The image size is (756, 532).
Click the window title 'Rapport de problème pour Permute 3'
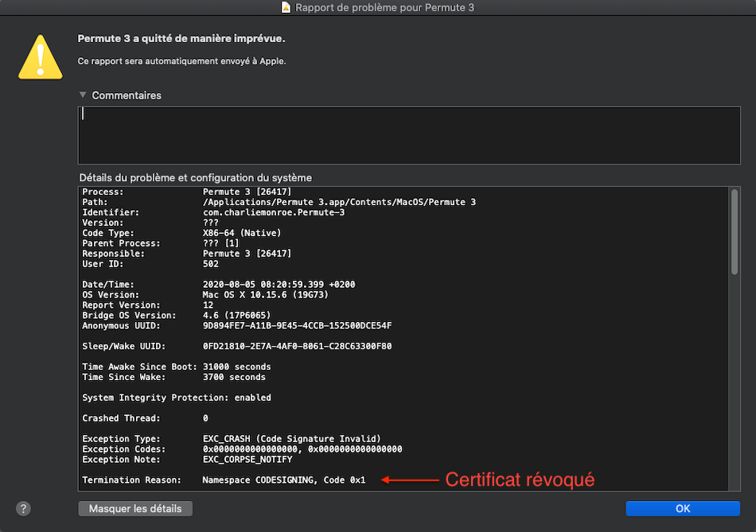pos(384,8)
